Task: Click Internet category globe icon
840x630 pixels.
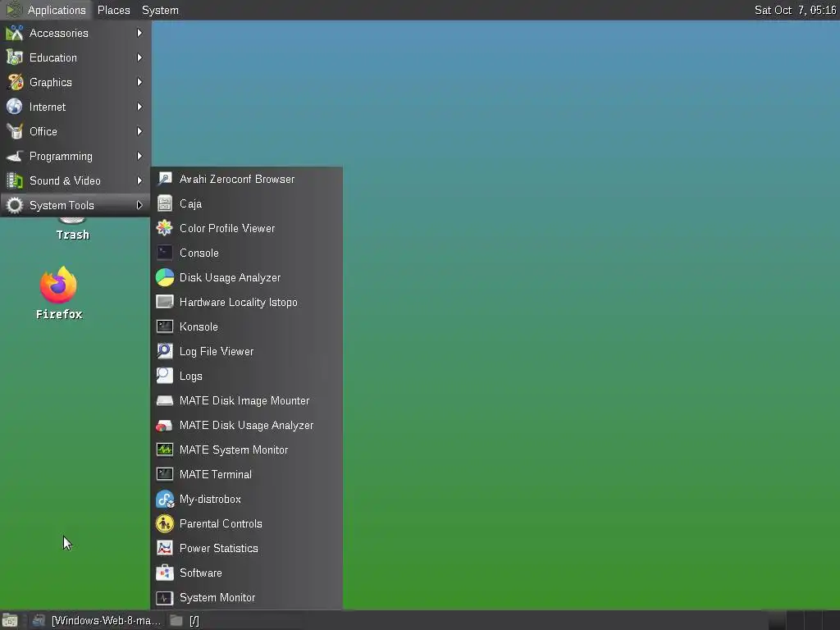Action: click(x=15, y=107)
